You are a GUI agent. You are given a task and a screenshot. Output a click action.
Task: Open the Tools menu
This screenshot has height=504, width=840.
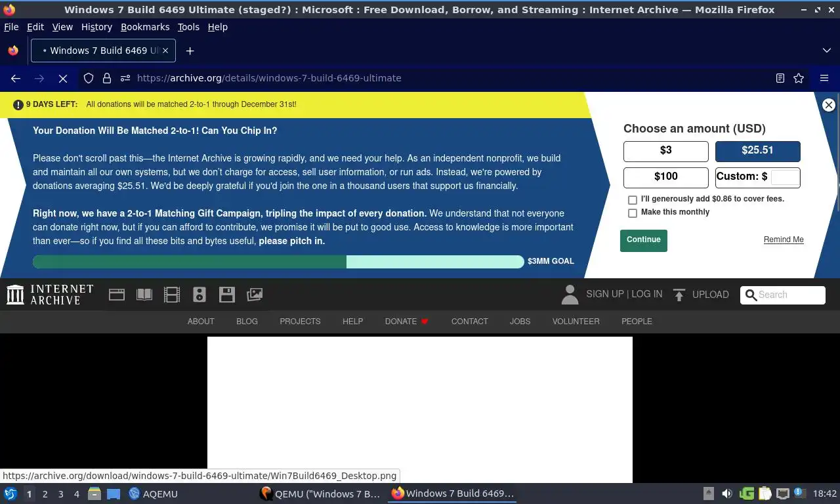point(188,27)
